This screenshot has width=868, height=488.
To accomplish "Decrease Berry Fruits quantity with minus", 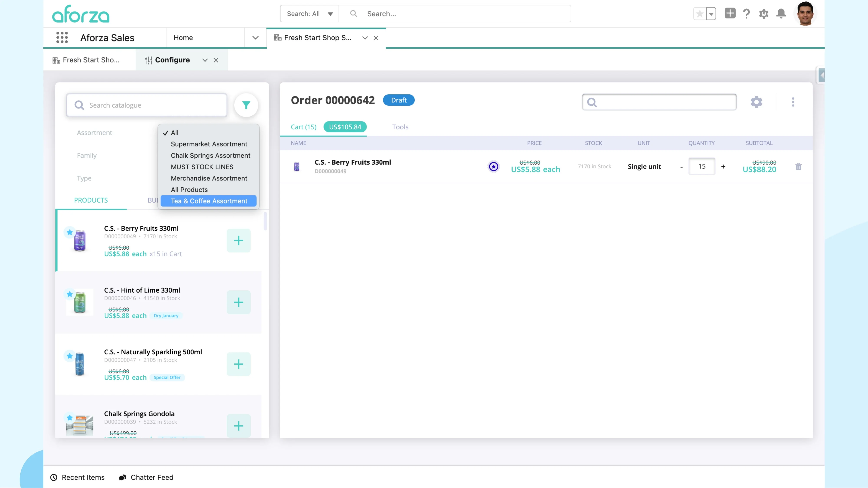I will pyautogui.click(x=681, y=167).
